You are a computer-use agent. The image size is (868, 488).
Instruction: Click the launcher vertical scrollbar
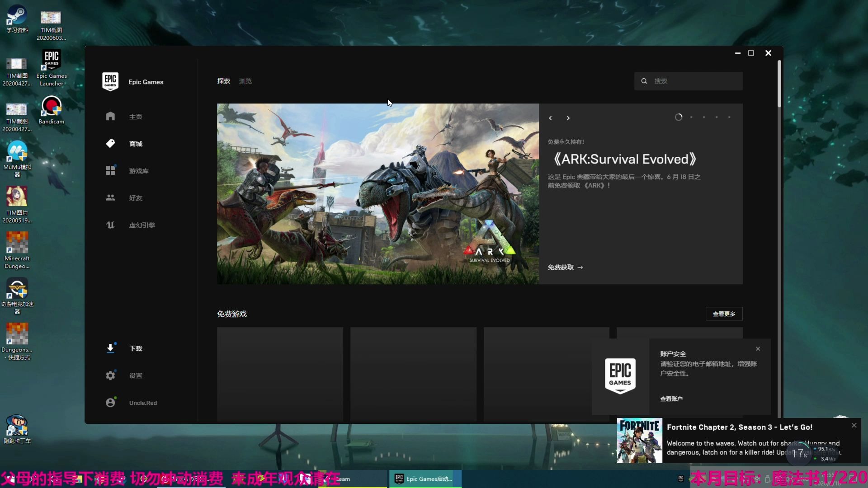pyautogui.click(x=779, y=84)
